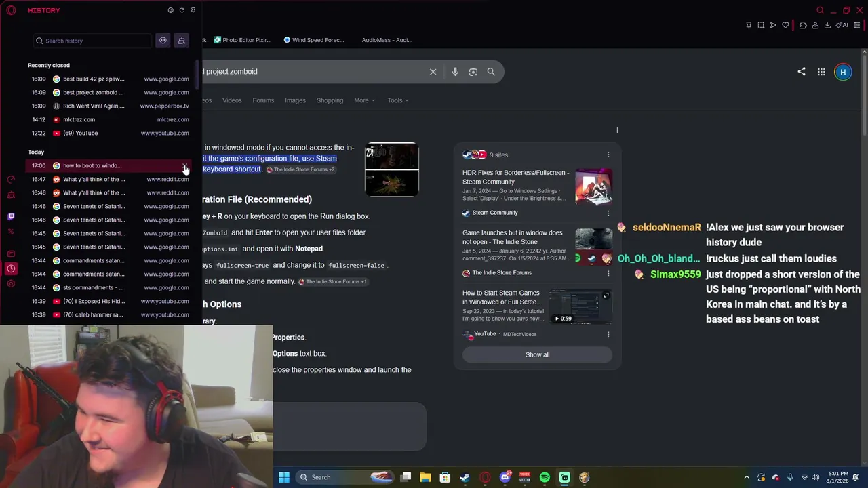Open the Google apps grid
This screenshot has height=488, width=868.
point(821,72)
